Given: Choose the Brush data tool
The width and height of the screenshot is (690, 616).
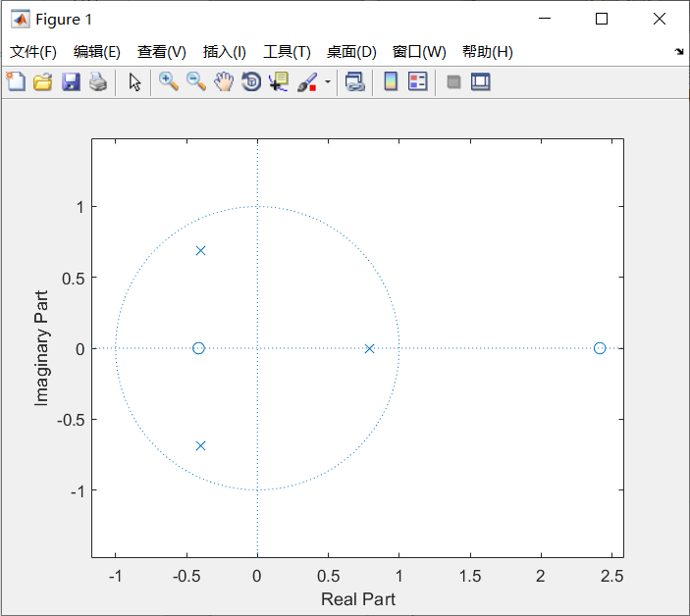Looking at the screenshot, I should pos(307,81).
